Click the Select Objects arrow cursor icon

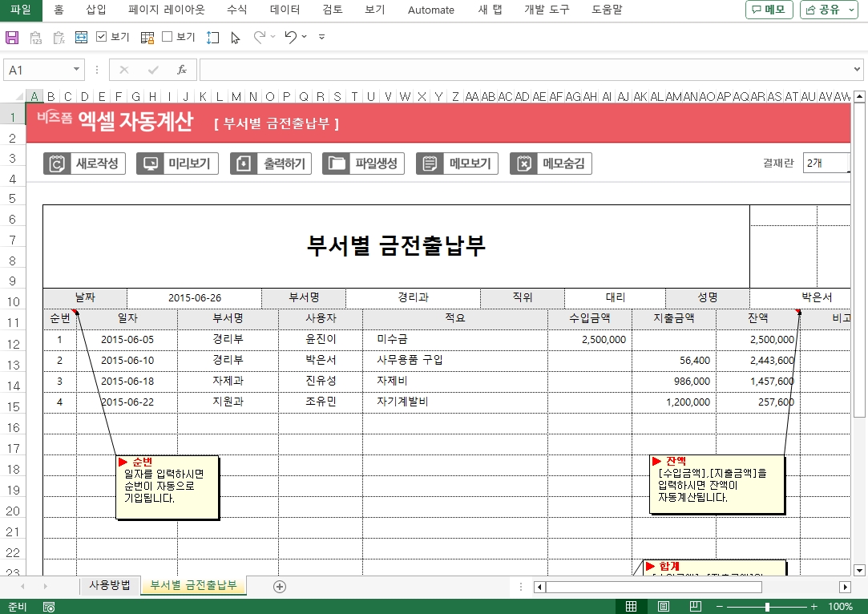click(x=236, y=38)
